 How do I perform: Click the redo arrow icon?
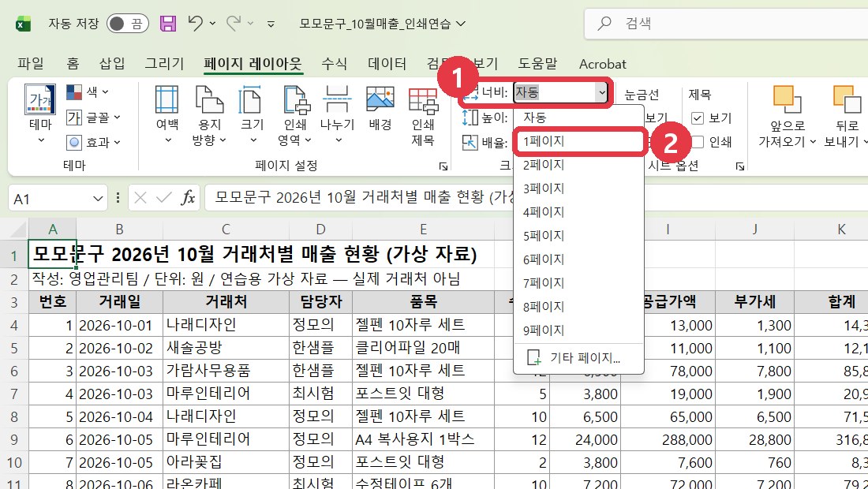234,23
